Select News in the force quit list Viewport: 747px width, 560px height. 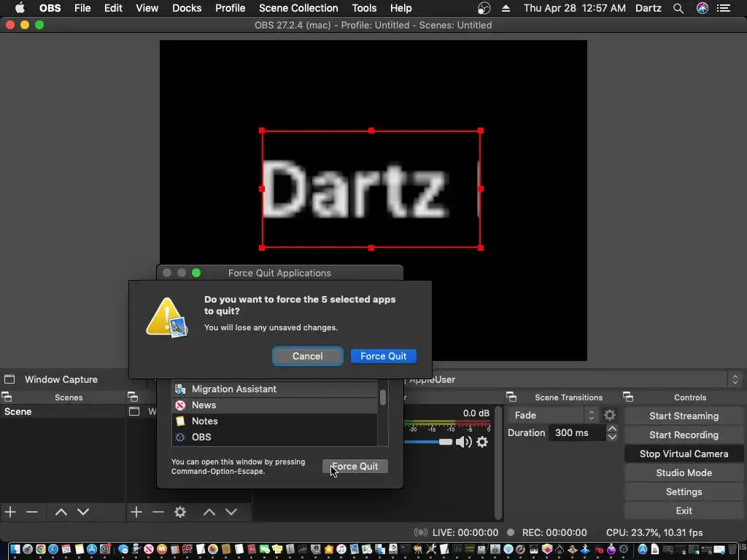coord(274,405)
